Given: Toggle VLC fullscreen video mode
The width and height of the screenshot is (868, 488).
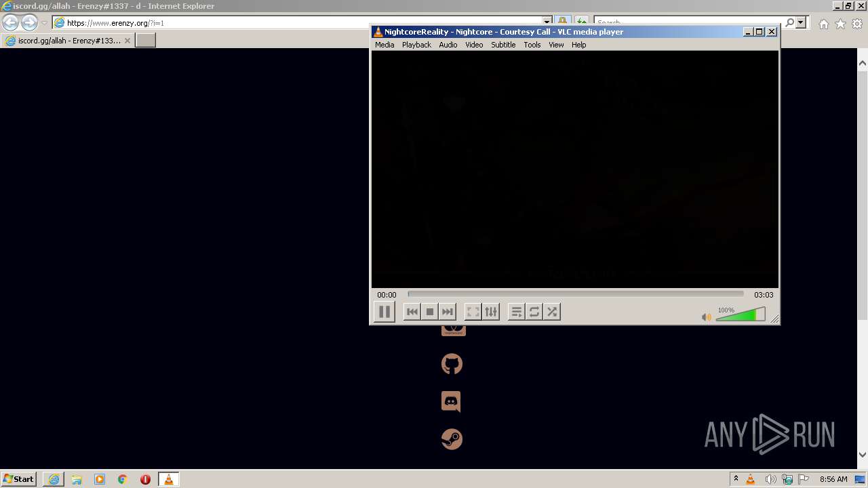Looking at the screenshot, I should [473, 312].
